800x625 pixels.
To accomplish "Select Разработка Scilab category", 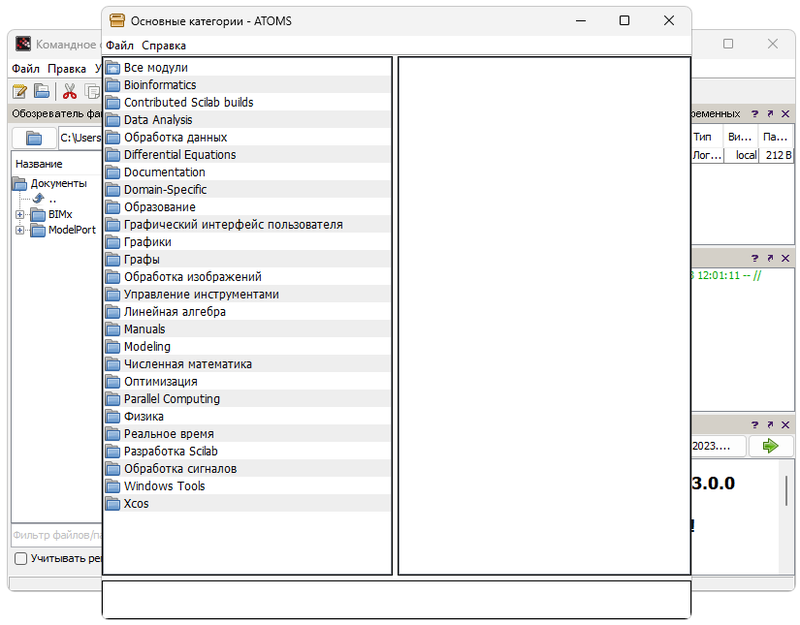I will [247, 451].
